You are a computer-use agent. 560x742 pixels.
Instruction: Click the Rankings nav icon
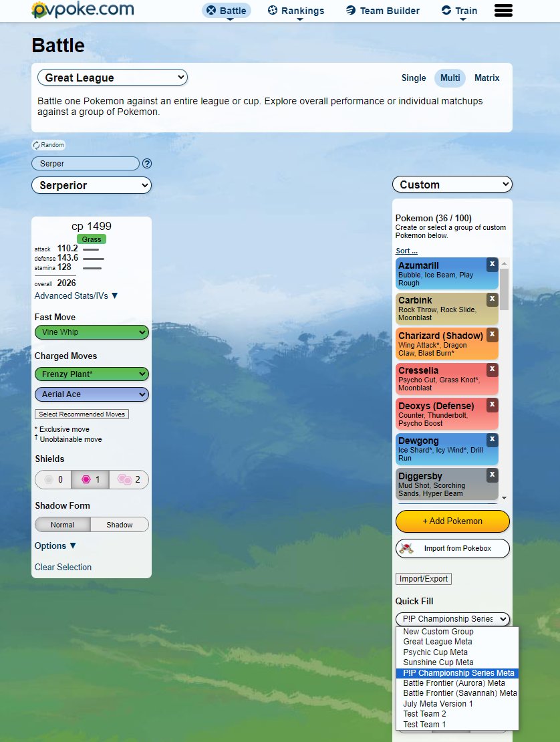coord(273,11)
